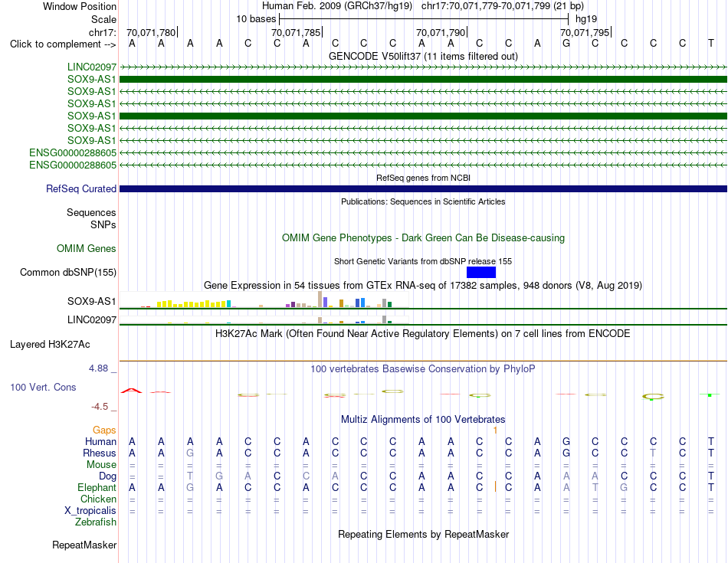
Task: Click 'Repeating Elements by RepeatMasker' title
Action: [x=423, y=534]
